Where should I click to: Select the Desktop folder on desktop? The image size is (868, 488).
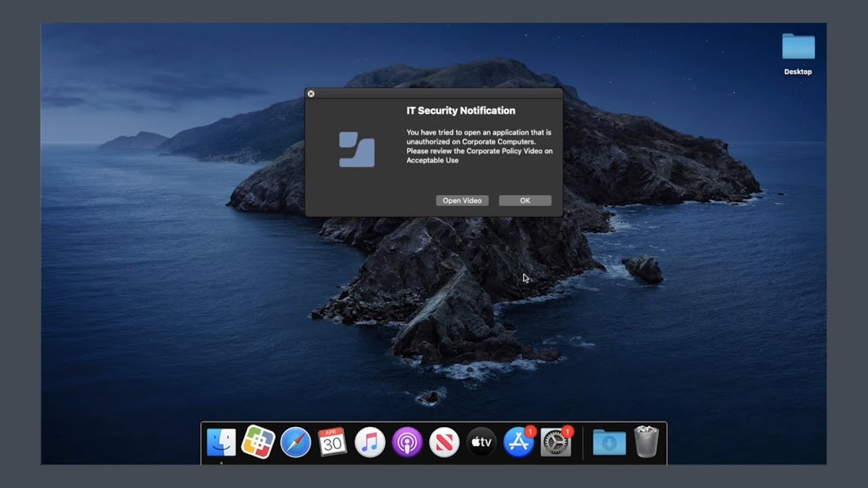pos(798,54)
